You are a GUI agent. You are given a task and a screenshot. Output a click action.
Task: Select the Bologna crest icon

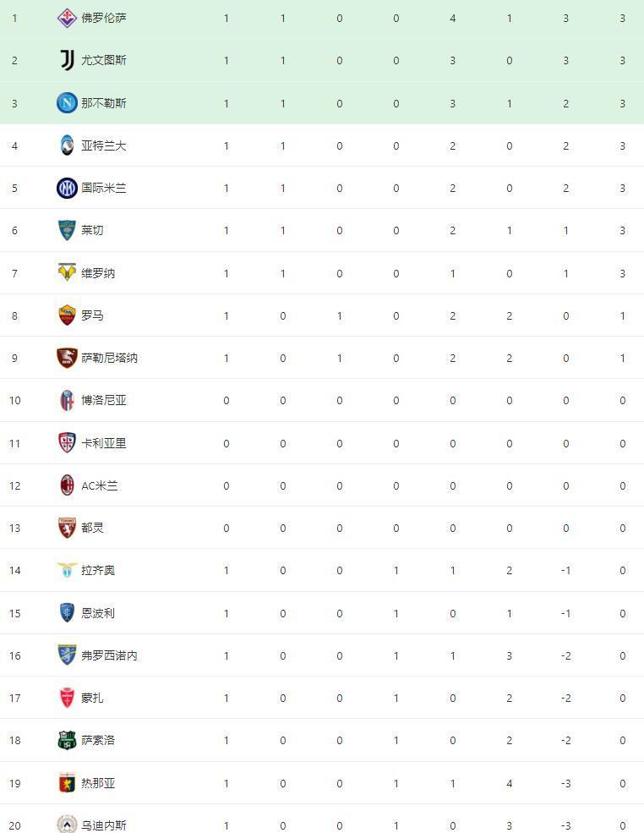[x=67, y=401]
